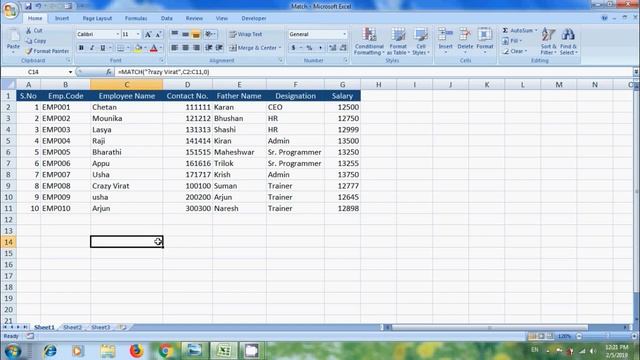Switch to the Review tab

pyautogui.click(x=194, y=18)
